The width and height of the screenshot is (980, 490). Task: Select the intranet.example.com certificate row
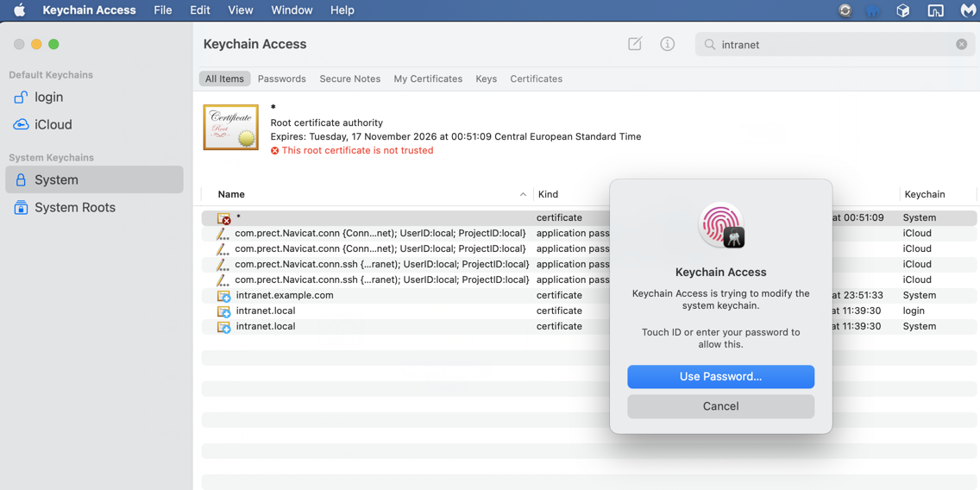coord(588,295)
